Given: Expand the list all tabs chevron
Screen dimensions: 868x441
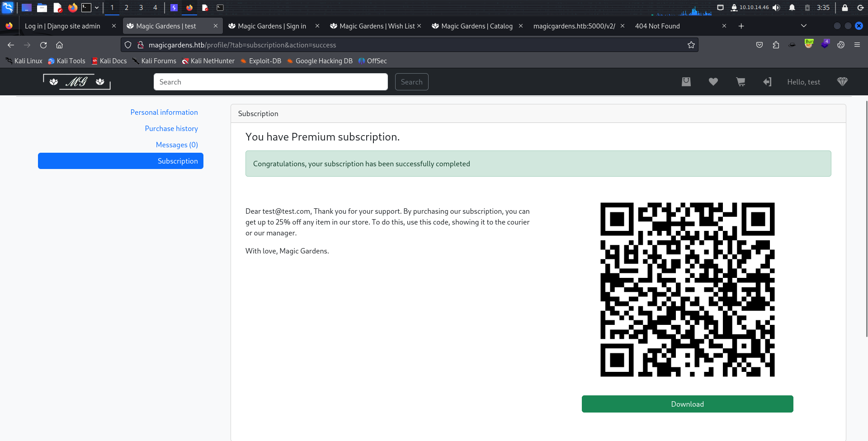Looking at the screenshot, I should coord(803,26).
